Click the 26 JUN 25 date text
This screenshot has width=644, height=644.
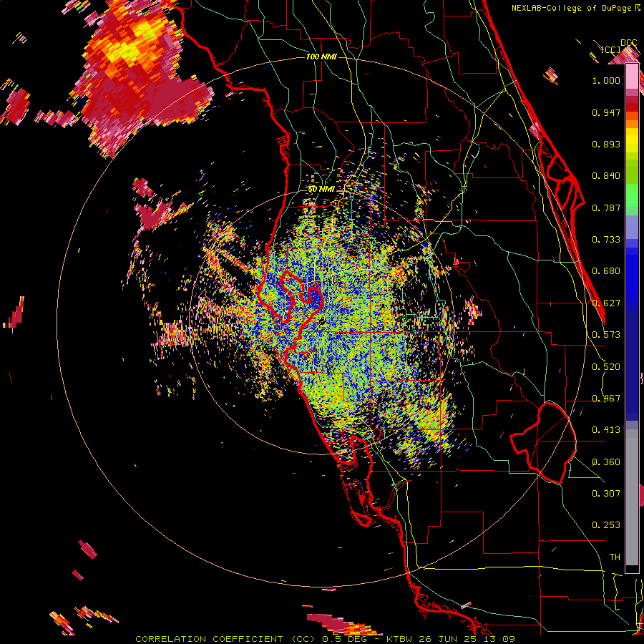point(447,639)
